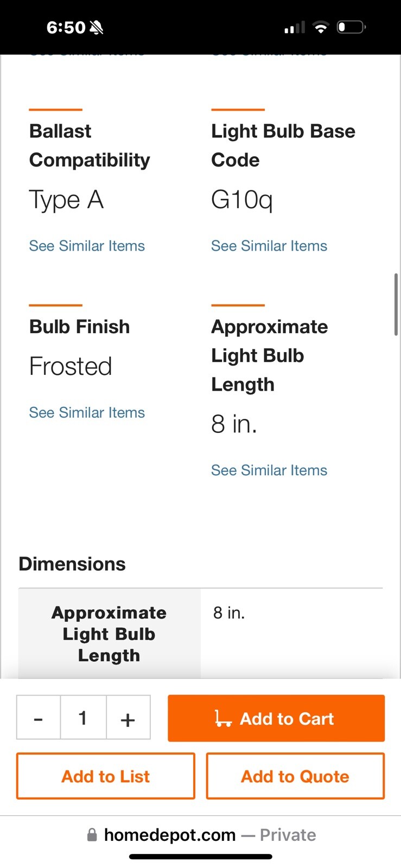Tap the Wi-Fi status icon

321,27
